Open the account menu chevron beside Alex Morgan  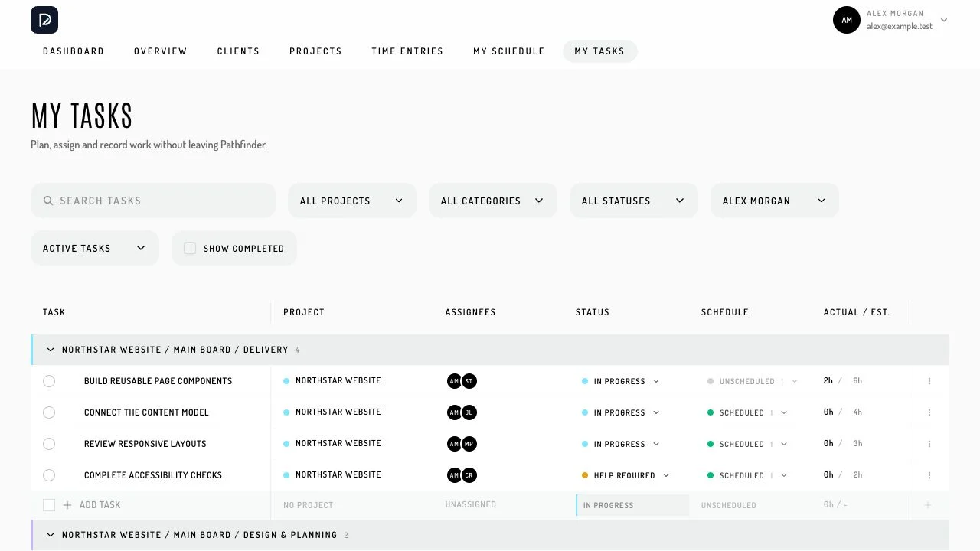tap(944, 21)
